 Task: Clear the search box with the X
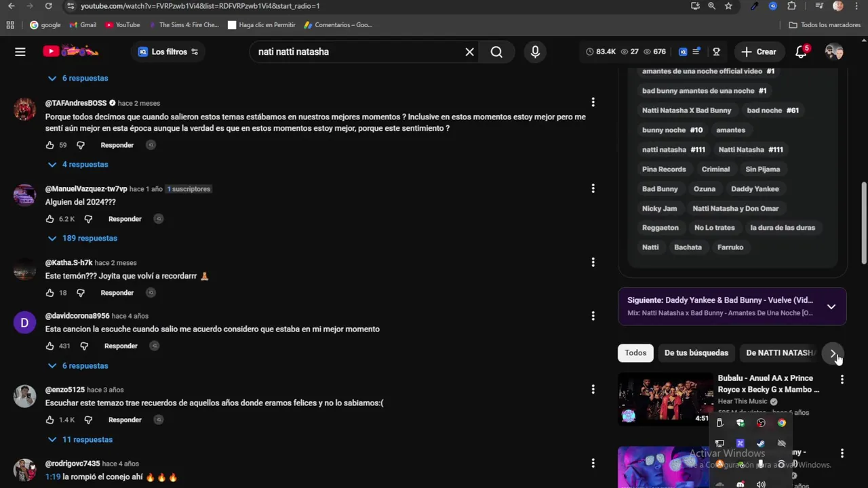pyautogui.click(x=469, y=52)
